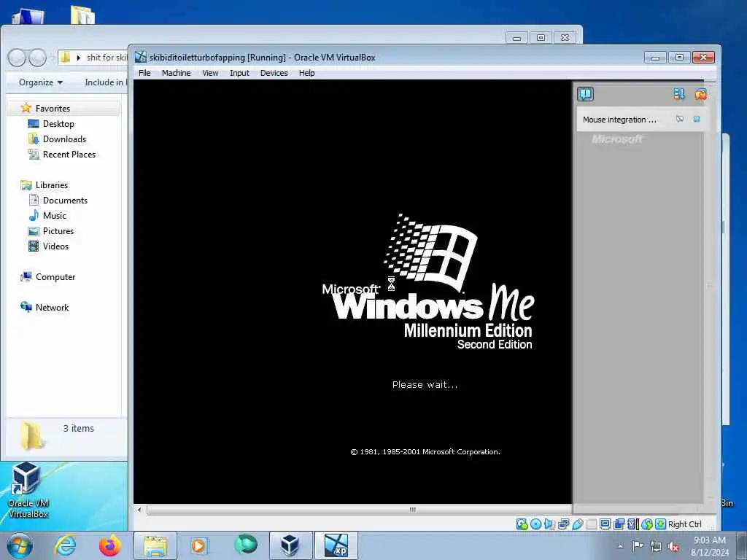Click the display status bar icon
The height and width of the screenshot is (560, 747).
605,524
